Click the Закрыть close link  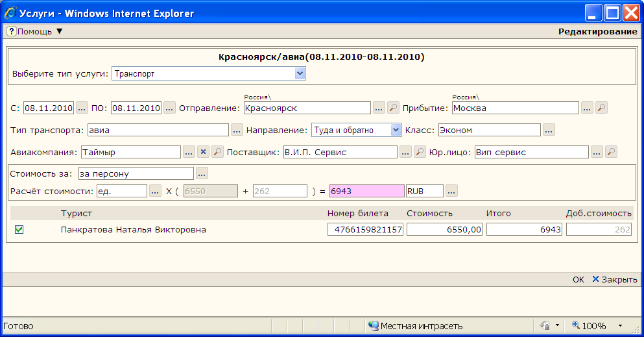(615, 279)
